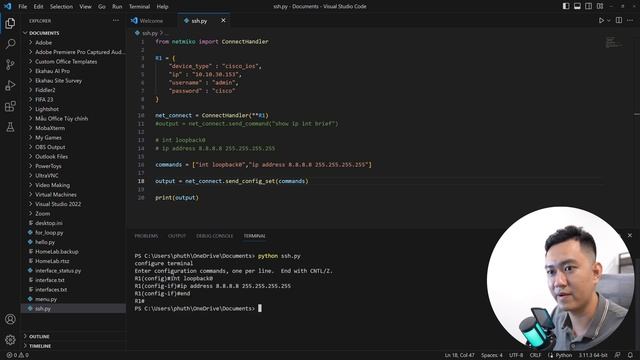Switch to the Output panel tab
The image size is (640, 360).
177,236
